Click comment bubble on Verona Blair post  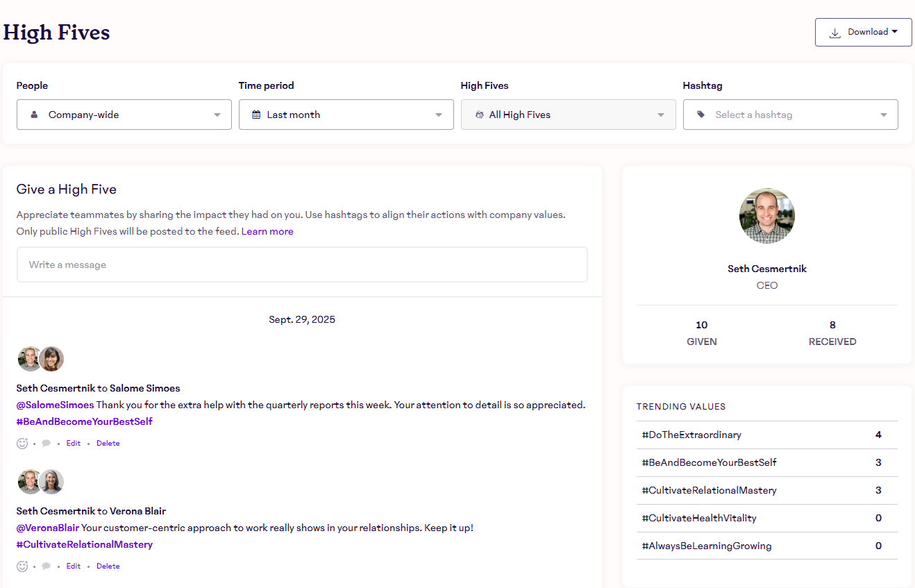tap(47, 566)
